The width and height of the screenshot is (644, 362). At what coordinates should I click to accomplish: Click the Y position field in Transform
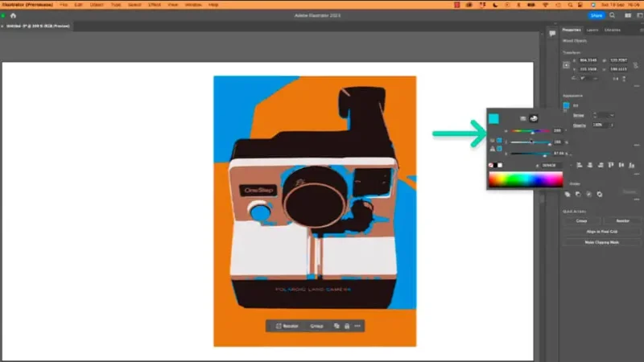588,69
